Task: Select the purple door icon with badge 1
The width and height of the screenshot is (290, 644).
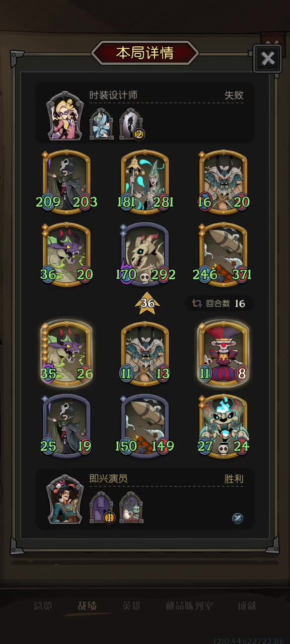Action: pos(102,507)
